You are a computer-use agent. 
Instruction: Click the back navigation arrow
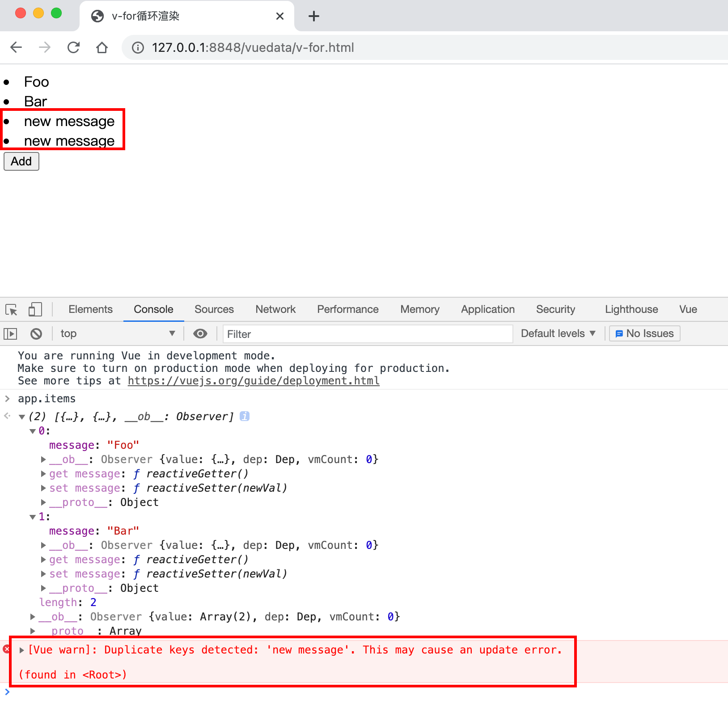(x=16, y=47)
